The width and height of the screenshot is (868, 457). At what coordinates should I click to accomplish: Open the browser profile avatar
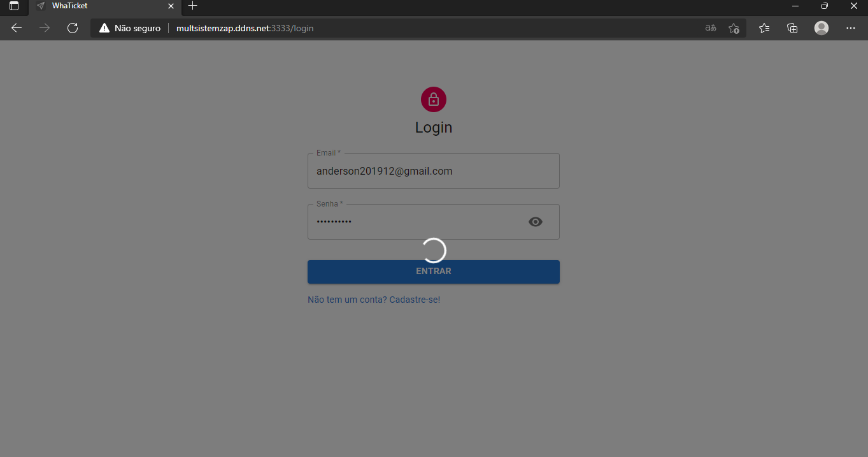821,28
